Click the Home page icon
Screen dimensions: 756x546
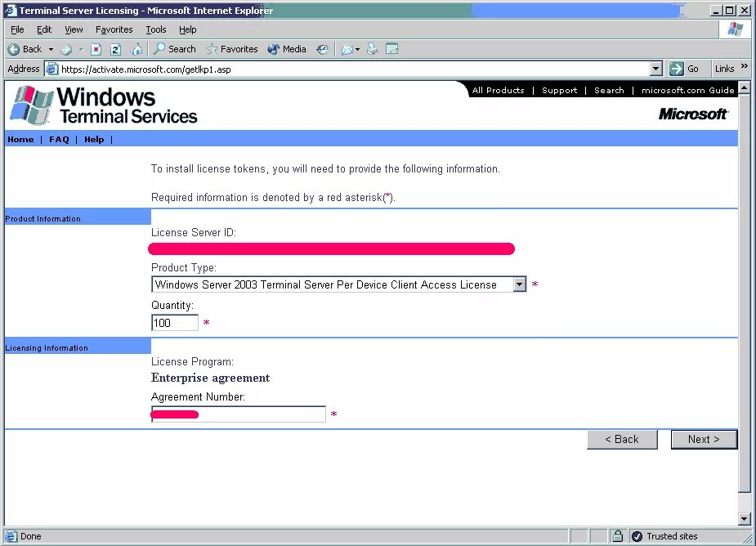136,49
